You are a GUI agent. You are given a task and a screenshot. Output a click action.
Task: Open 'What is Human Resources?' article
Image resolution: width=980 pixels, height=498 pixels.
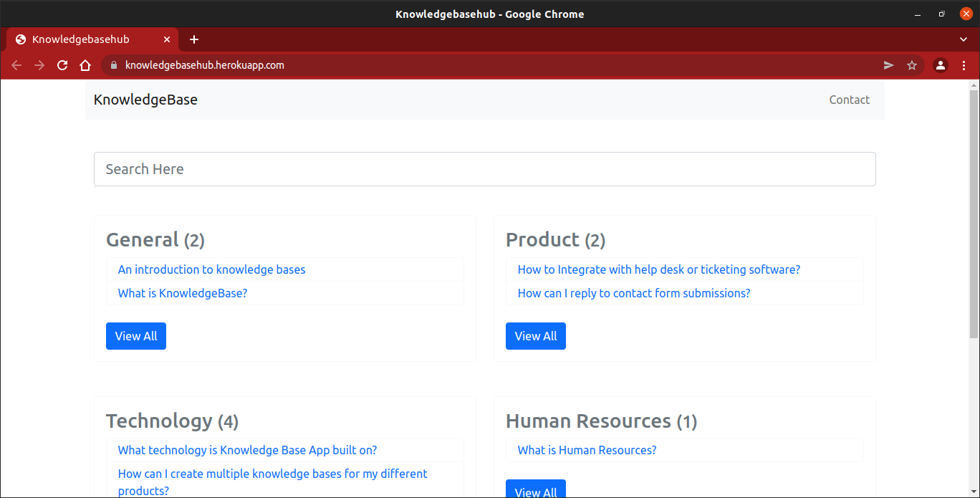click(587, 450)
